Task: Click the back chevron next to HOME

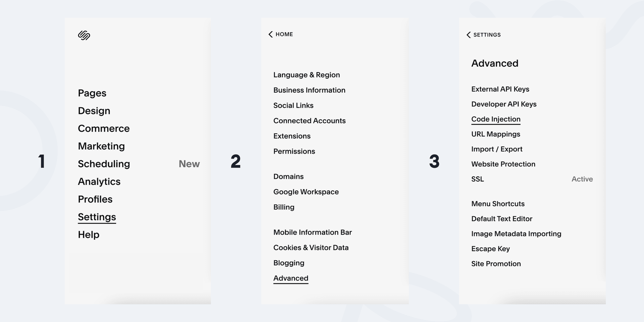Action: pyautogui.click(x=270, y=34)
